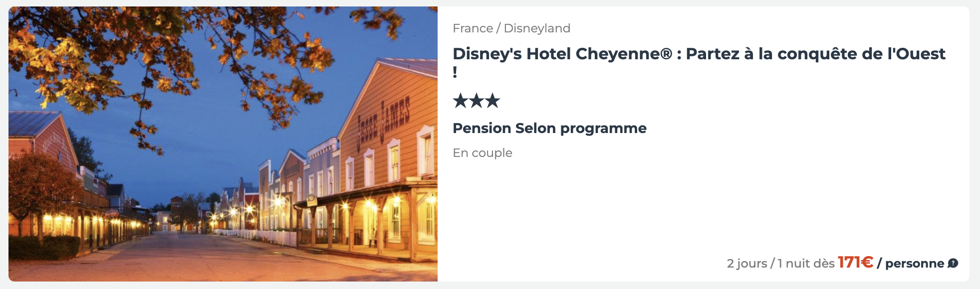Click the exclamation mark ending the title
Viewport: 980px width, 289px height.
pyautogui.click(x=455, y=72)
